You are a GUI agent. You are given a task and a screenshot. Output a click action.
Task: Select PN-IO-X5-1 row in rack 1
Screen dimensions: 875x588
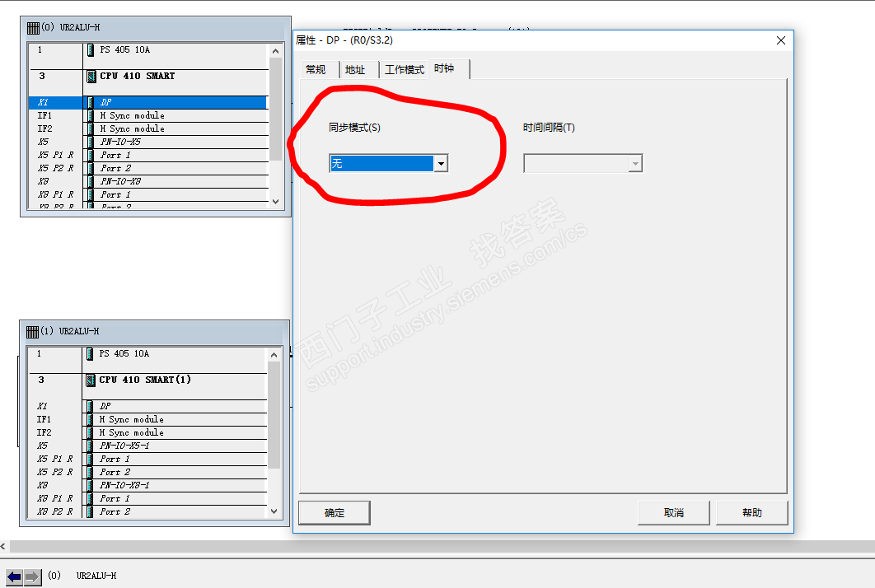pyautogui.click(x=147, y=446)
